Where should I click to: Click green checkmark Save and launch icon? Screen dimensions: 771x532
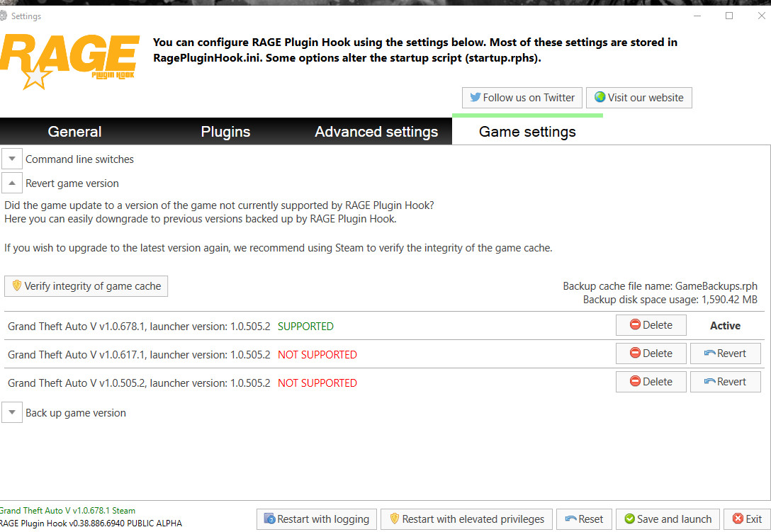(629, 519)
